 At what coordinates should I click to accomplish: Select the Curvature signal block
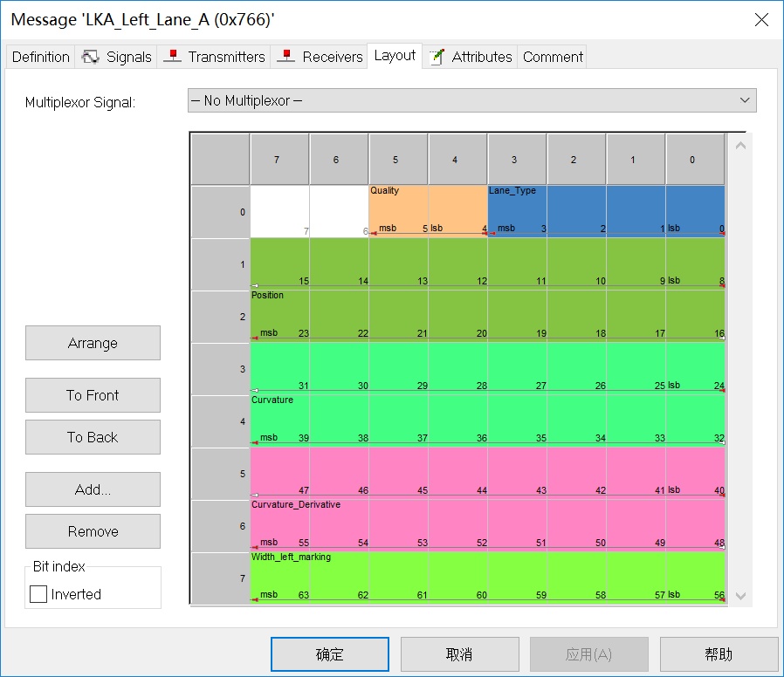coord(487,394)
